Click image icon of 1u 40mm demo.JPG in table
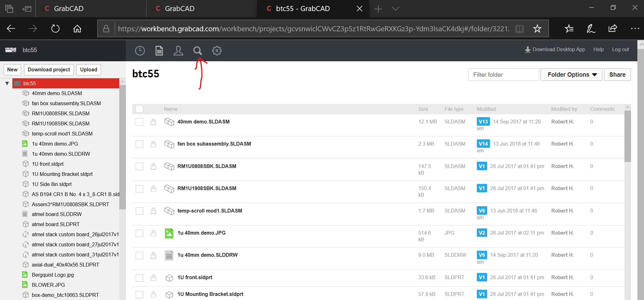Image resolution: width=644 pixels, height=300 pixels. 169,233
